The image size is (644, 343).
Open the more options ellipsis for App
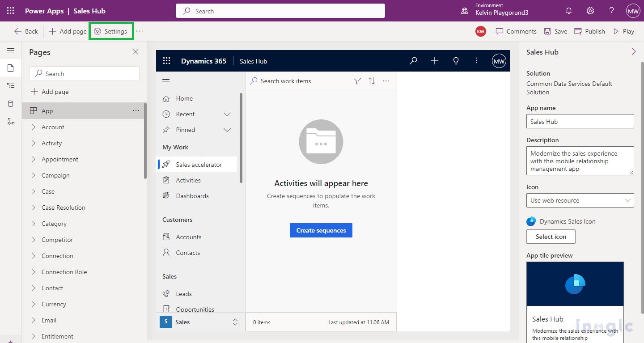136,111
